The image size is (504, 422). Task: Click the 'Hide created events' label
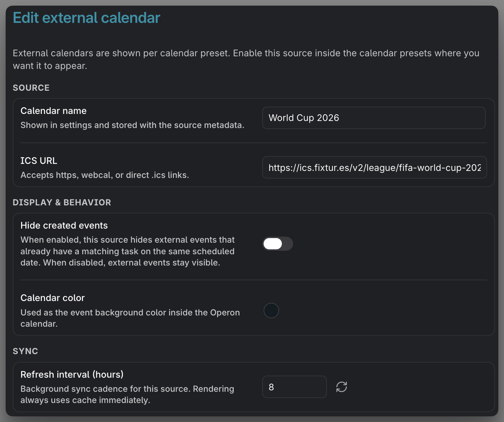[x=64, y=225]
